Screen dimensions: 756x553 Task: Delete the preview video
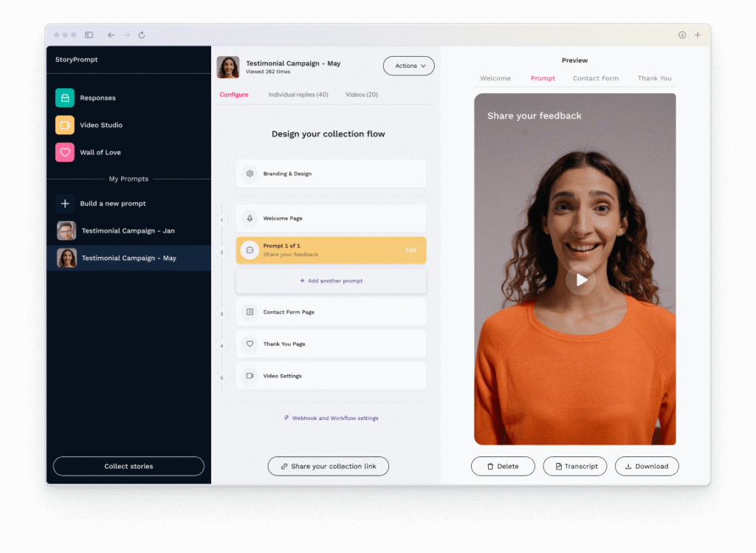pos(503,466)
